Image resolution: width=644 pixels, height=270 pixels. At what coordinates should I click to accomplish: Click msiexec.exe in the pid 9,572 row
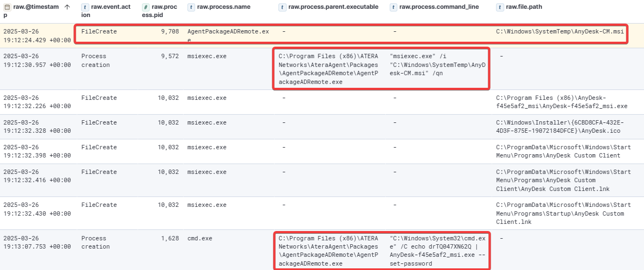(207, 57)
